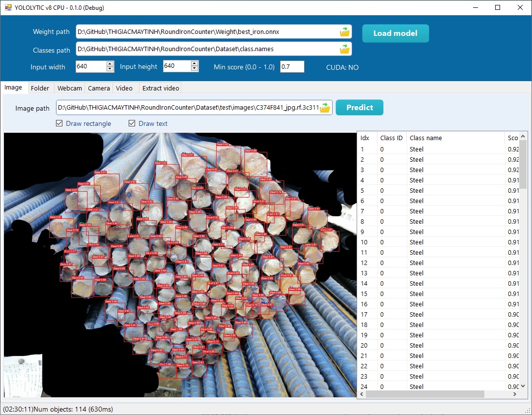Viewport: 532px width, 415px height.
Task: Toggle the Draw text checkbox
Action: (x=132, y=123)
